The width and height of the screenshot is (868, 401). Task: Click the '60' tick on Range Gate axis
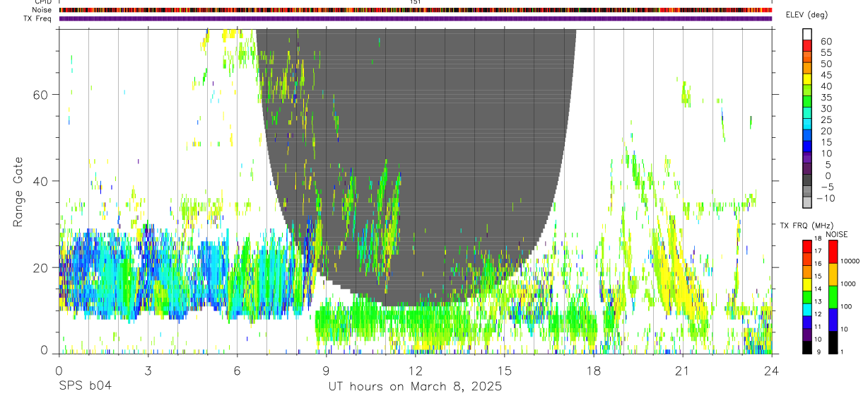(x=40, y=94)
